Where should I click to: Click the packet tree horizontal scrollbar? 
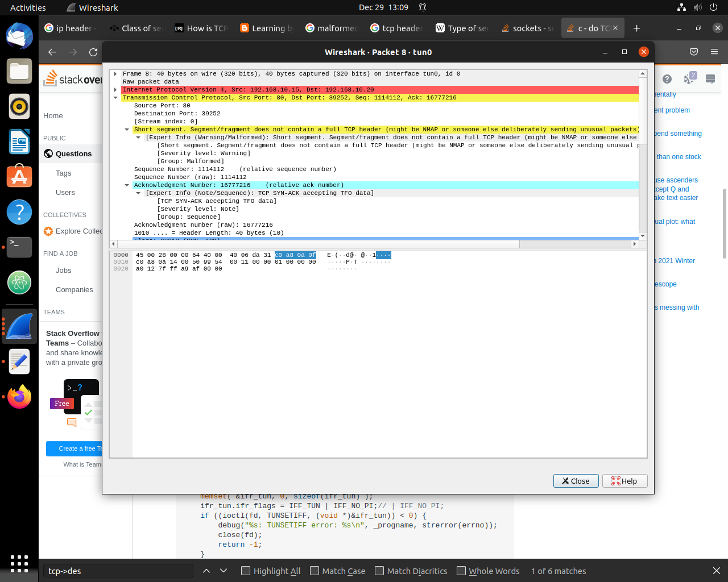[x=318, y=244]
